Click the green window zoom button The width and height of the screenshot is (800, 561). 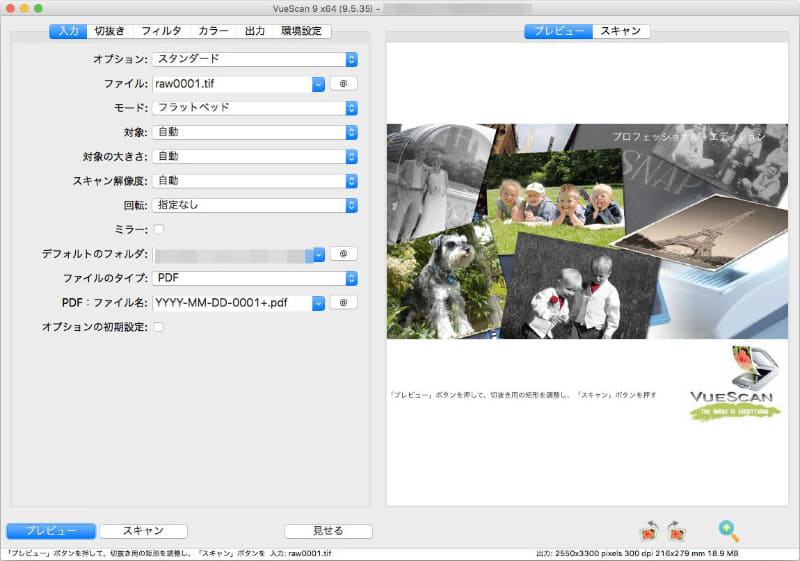pyautogui.click(x=38, y=9)
